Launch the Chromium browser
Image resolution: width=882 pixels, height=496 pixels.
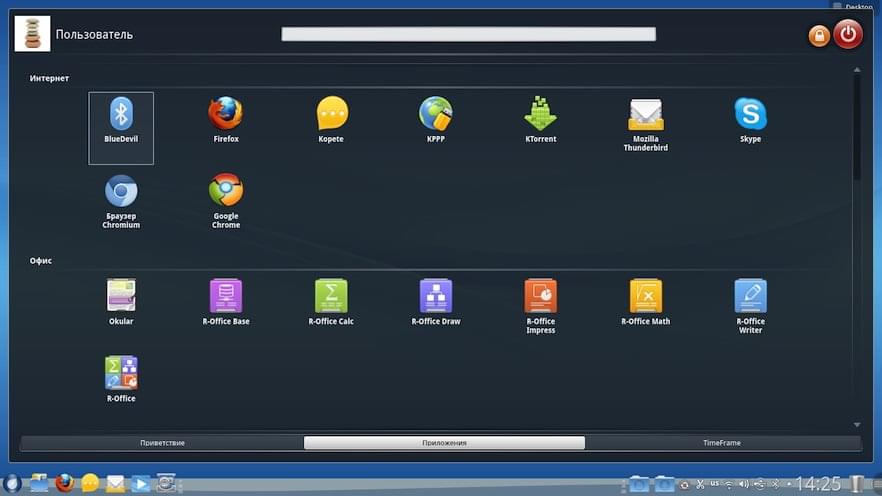point(121,201)
